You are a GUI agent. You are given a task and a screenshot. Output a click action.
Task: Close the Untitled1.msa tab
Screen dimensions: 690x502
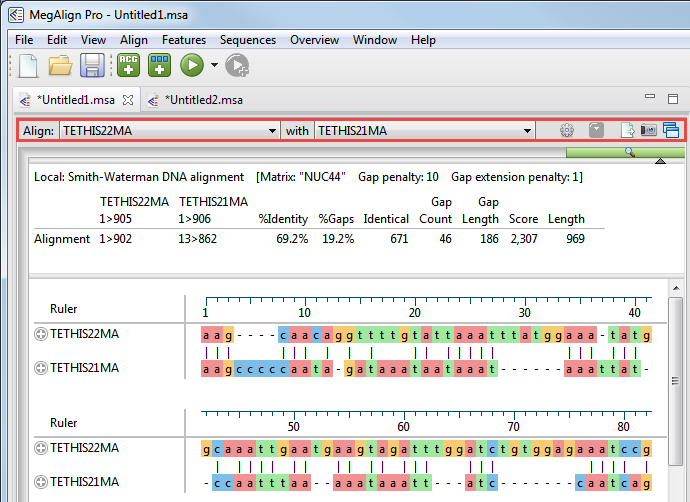128,100
